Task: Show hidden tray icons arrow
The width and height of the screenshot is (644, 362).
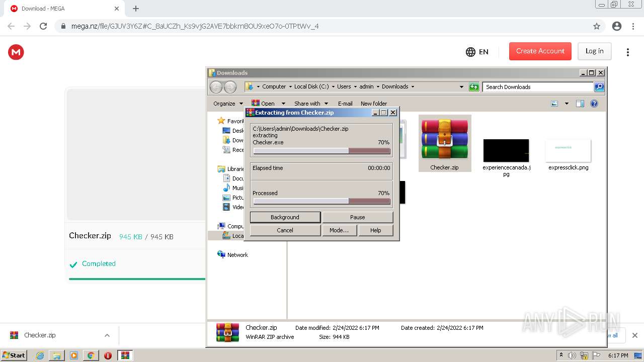Action: tap(561, 355)
